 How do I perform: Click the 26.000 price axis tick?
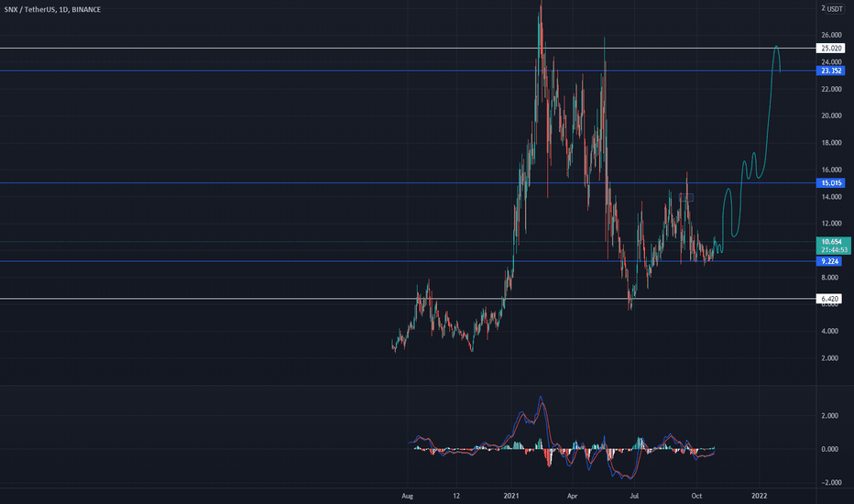coord(831,35)
